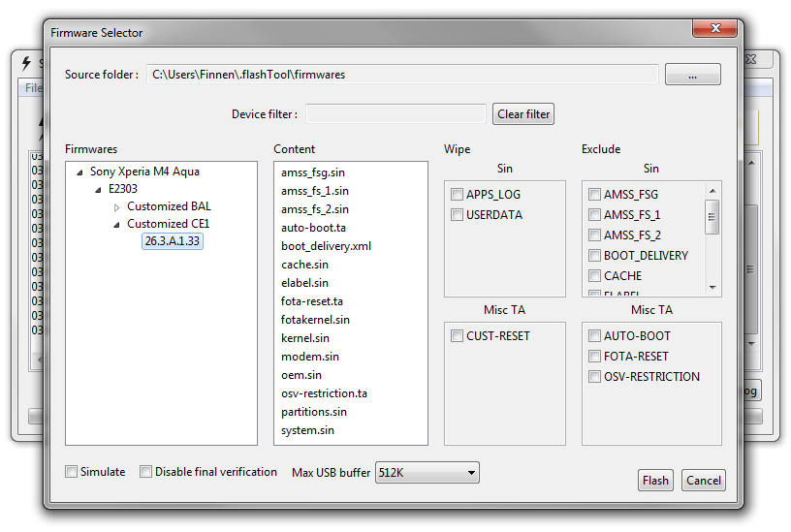Click Exclude Sin list scroll-up arrow
Screen dimensions: 791x532
pyautogui.click(x=712, y=191)
